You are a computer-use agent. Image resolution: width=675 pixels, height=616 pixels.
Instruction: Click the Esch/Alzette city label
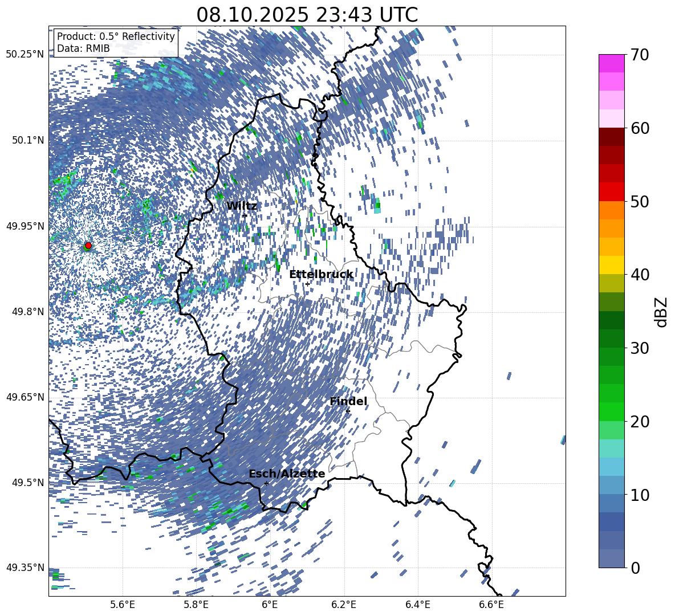tap(287, 474)
